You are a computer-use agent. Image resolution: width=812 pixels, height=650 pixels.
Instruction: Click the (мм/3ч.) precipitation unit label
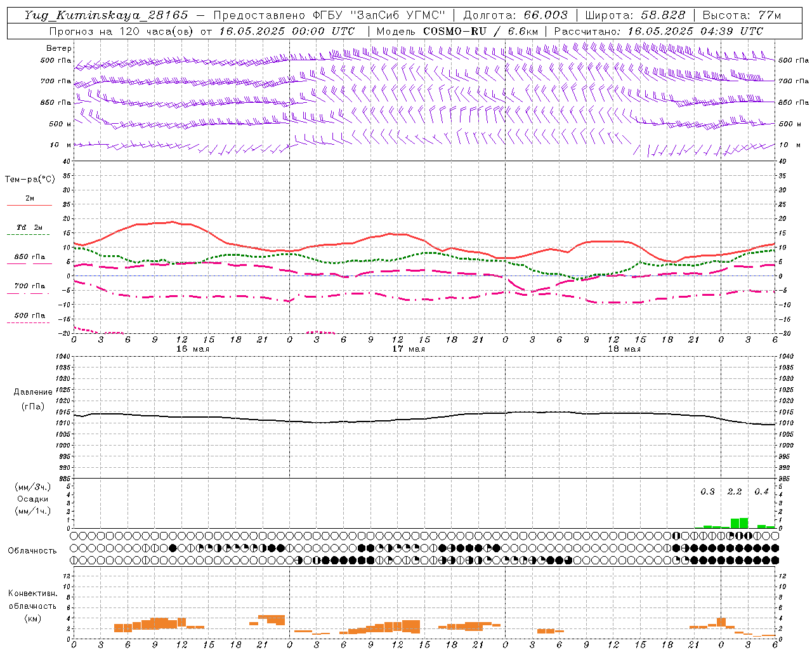point(33,487)
